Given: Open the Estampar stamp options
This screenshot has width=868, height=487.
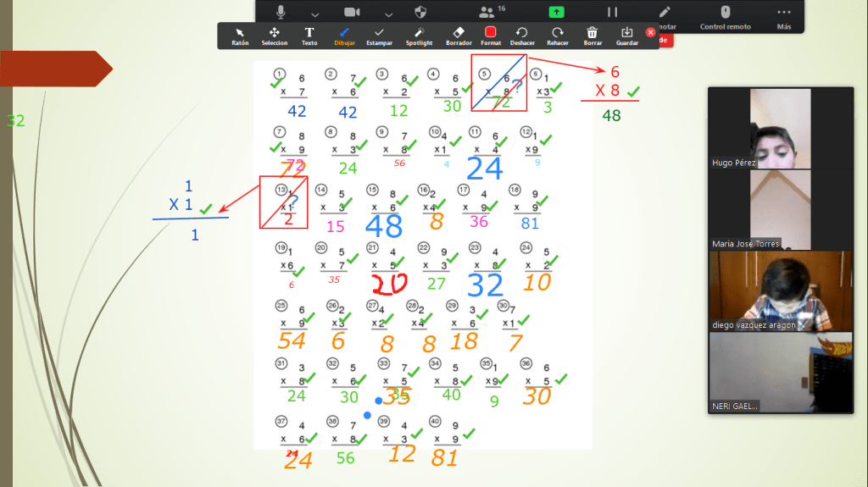Looking at the screenshot, I should [x=379, y=36].
